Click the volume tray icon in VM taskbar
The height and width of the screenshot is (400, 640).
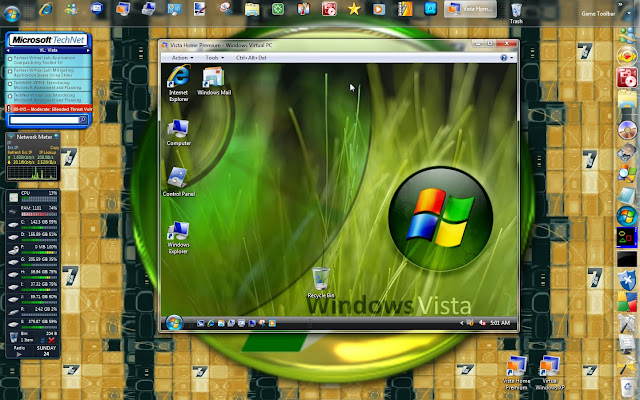tap(482, 323)
